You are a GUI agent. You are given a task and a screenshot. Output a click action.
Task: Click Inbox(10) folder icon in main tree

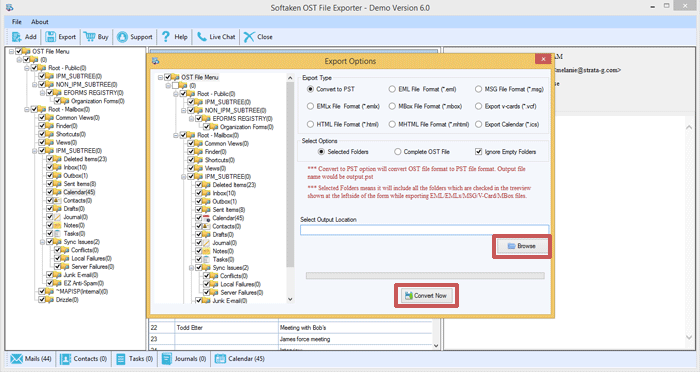[57, 167]
